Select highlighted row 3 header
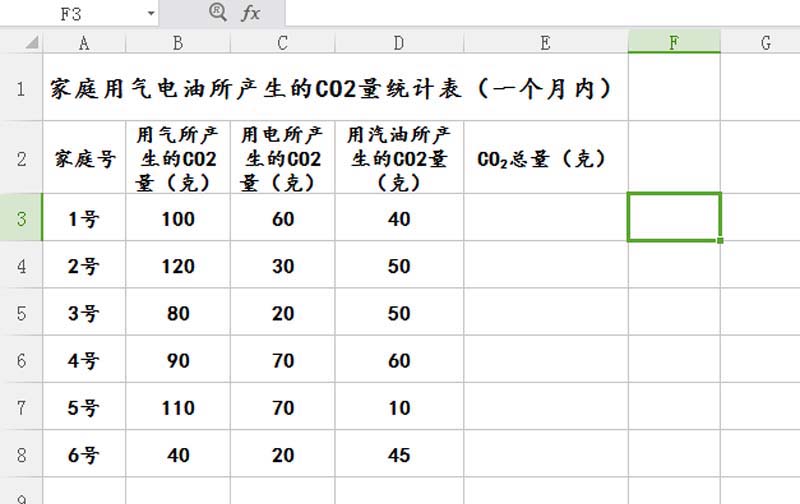 (x=21, y=218)
